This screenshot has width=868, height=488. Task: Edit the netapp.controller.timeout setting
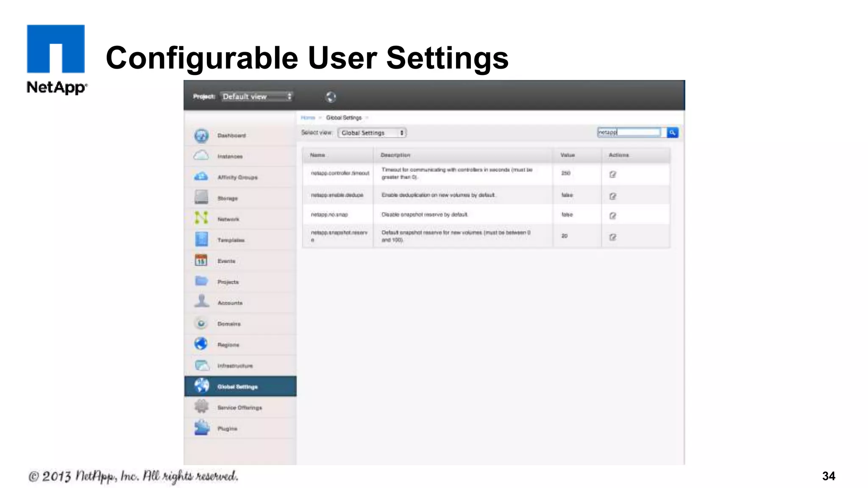tap(612, 174)
